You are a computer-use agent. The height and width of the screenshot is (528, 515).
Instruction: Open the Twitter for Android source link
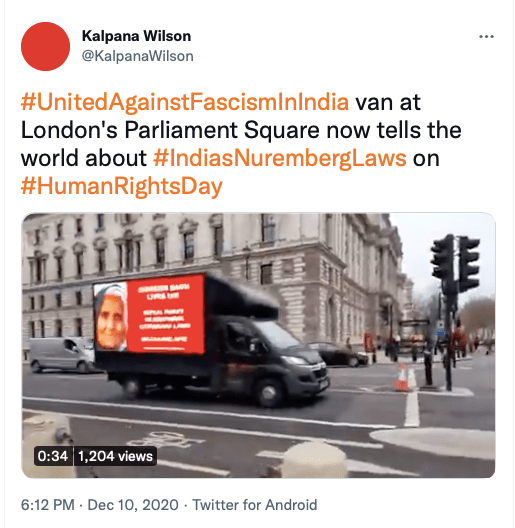[255, 505]
